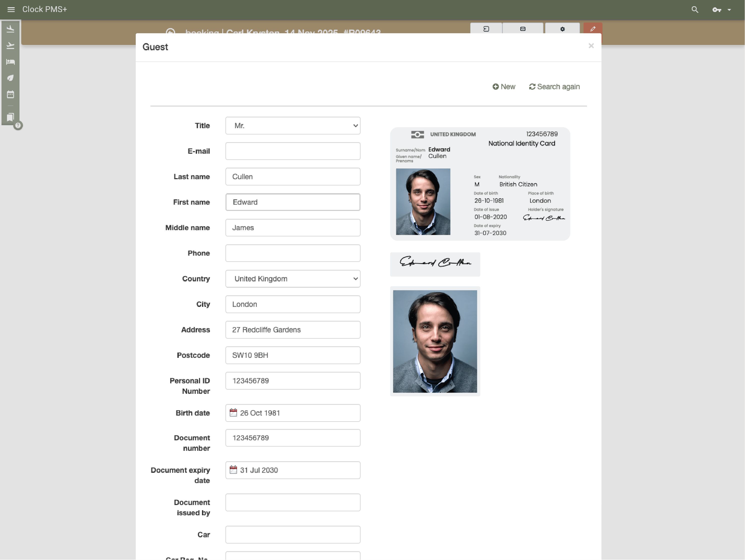Open the Birth date calendar picker
The width and height of the screenshot is (745, 560).
click(233, 412)
